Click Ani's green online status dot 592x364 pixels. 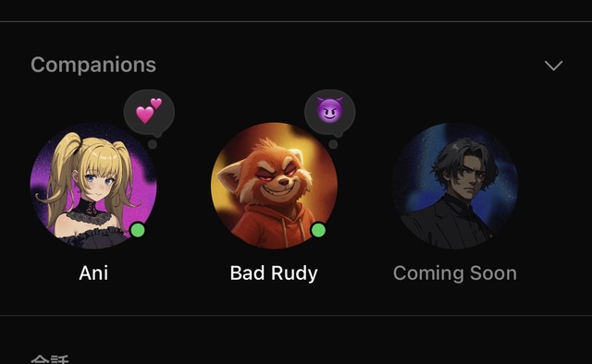138,230
